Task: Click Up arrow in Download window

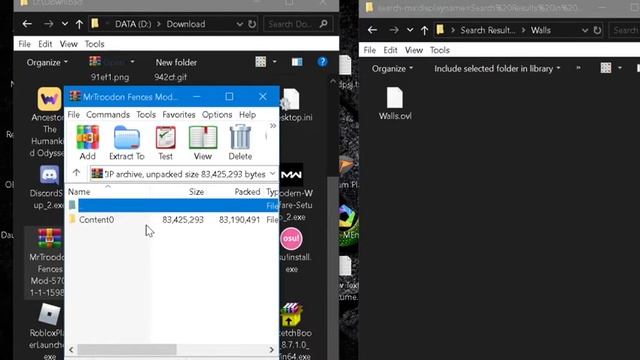Action: tap(79, 24)
